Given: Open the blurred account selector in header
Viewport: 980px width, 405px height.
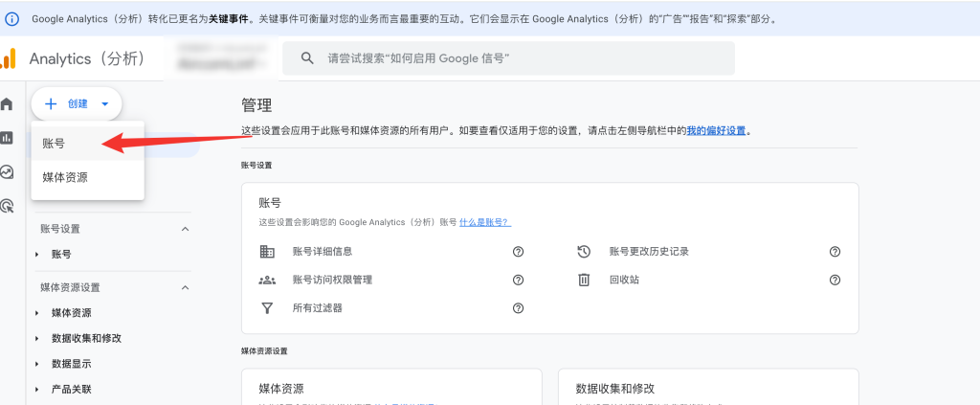Looking at the screenshot, I should [x=222, y=56].
